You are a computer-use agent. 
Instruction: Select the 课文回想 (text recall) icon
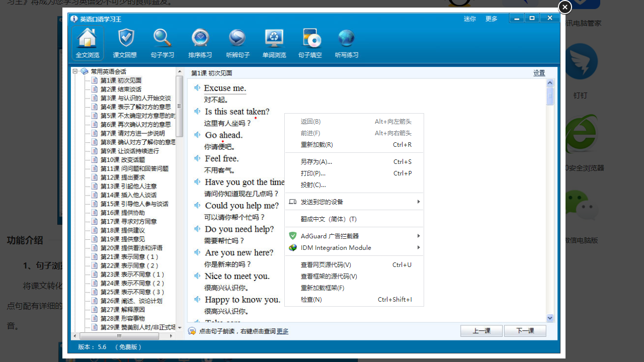(125, 43)
